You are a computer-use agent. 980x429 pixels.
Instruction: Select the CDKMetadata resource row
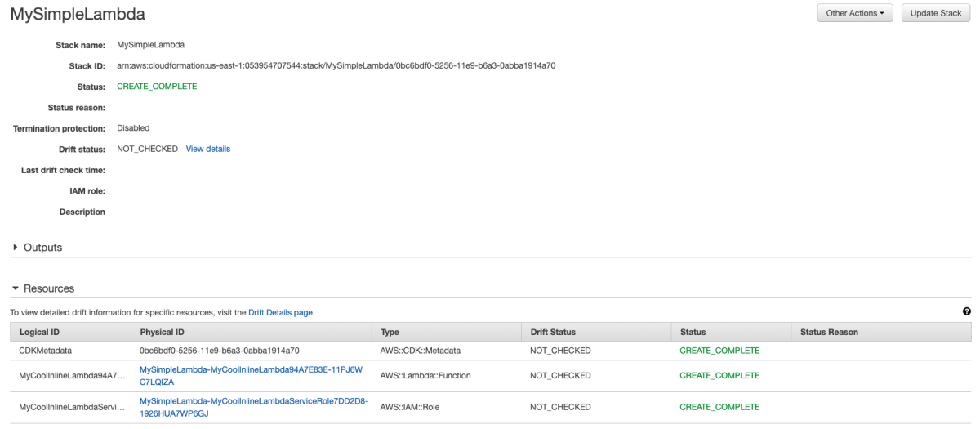coord(491,351)
